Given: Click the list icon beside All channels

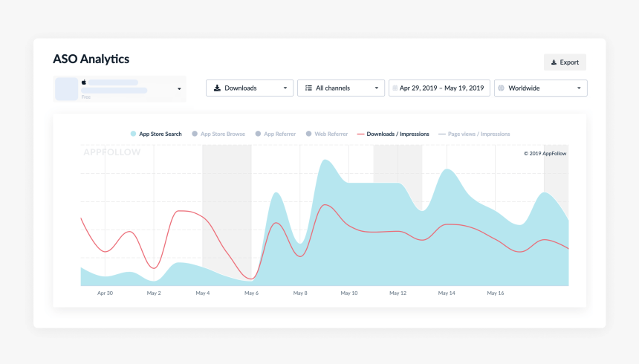Looking at the screenshot, I should (308, 88).
